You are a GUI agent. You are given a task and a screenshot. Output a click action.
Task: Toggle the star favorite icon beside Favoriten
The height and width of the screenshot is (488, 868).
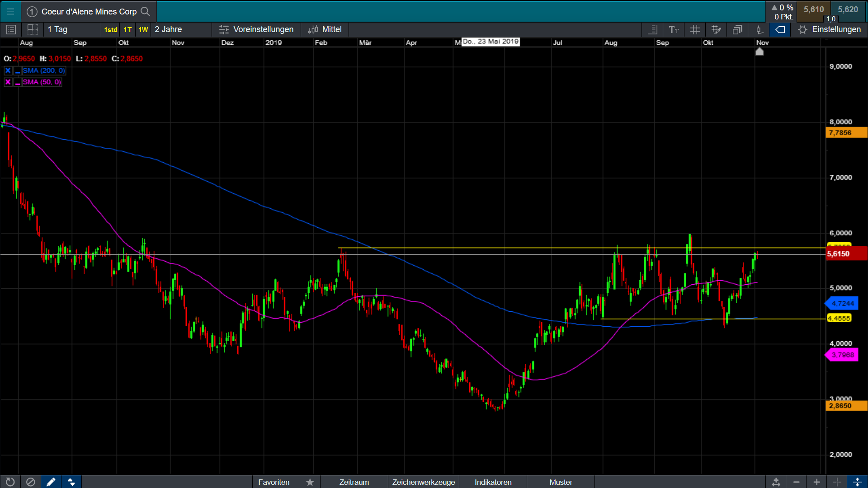pos(310,482)
